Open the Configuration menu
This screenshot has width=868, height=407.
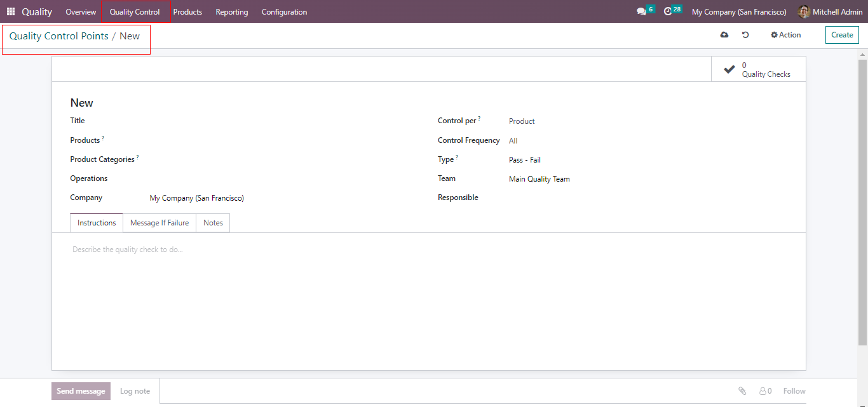pyautogui.click(x=284, y=12)
